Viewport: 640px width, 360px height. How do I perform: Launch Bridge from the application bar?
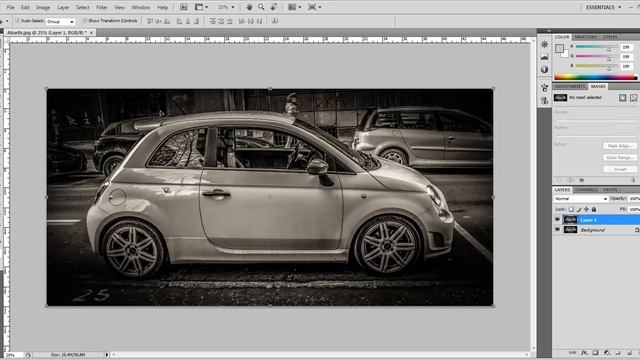[184, 7]
